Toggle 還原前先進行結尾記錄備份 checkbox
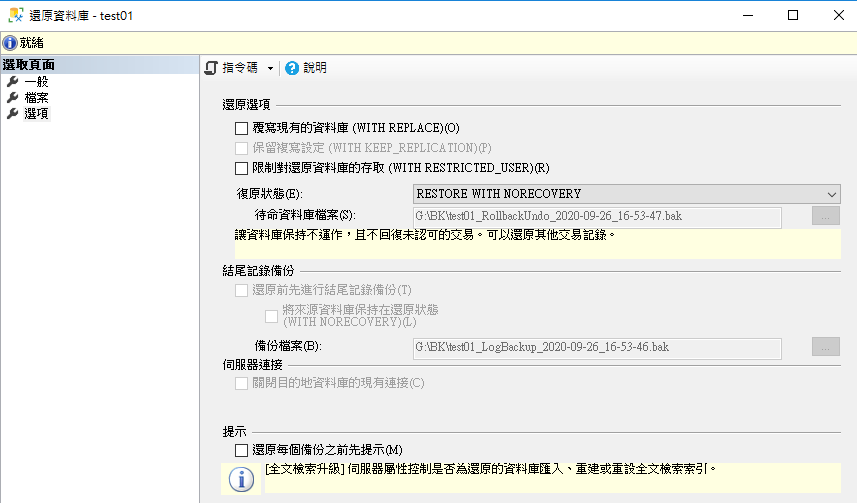 pos(241,290)
